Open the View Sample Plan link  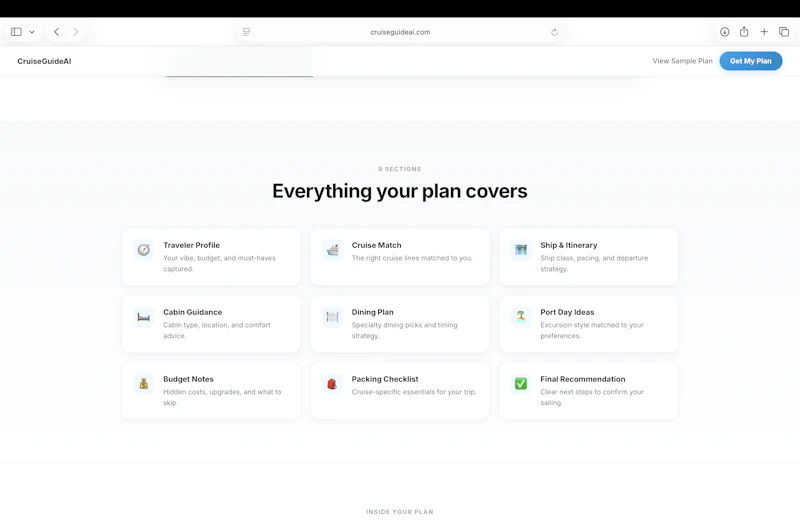coord(682,61)
